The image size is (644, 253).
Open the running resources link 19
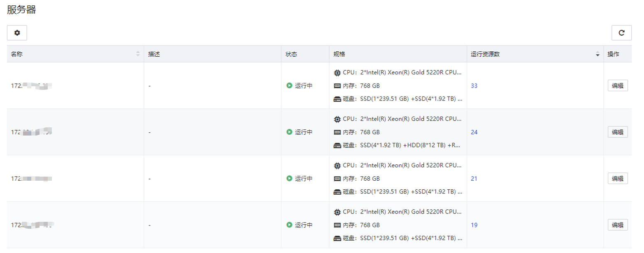pos(474,225)
